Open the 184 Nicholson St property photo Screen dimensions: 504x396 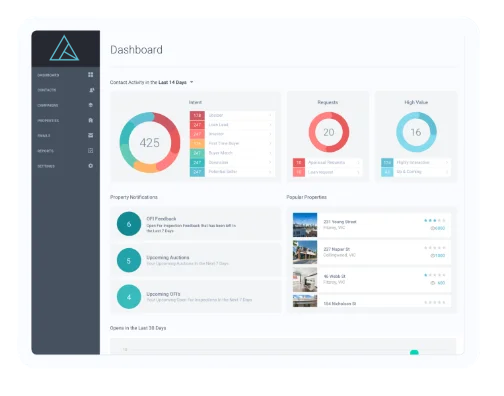tap(305, 301)
